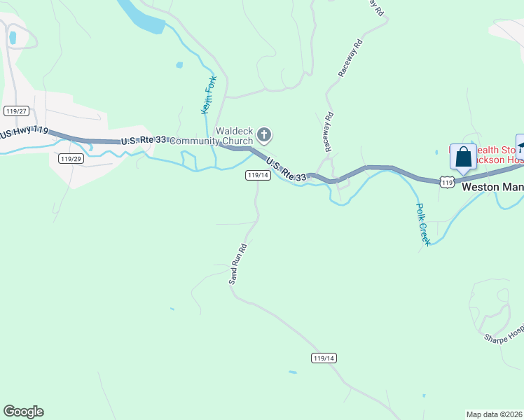Click the Sand Run Rd label
Screen dimensions: 524x420
coord(238,264)
